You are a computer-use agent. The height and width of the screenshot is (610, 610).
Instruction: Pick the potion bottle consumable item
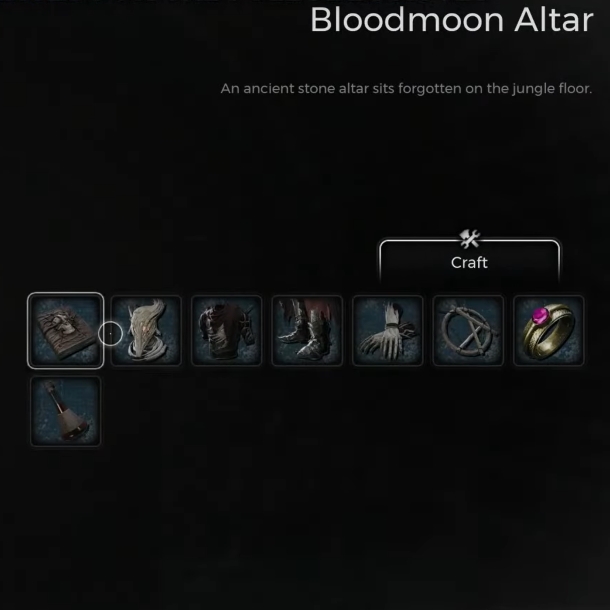(x=65, y=411)
